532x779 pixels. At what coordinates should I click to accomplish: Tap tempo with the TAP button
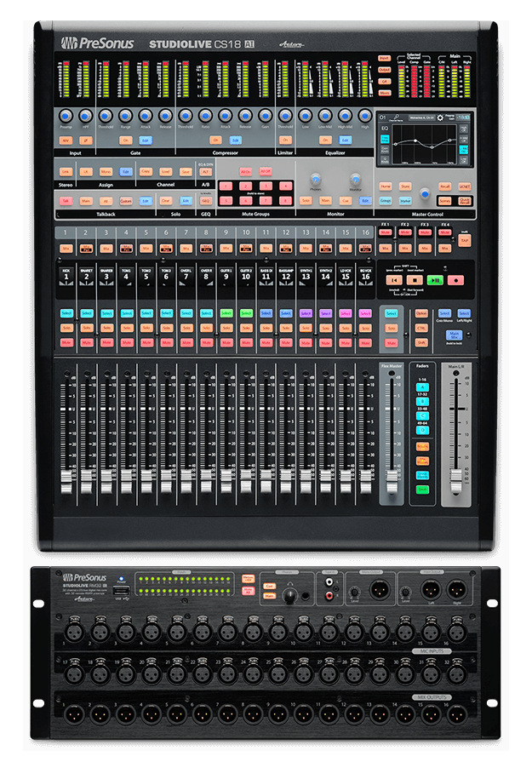465,240
